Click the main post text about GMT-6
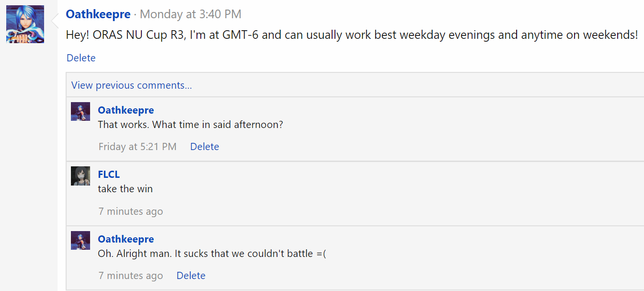Image resolution: width=644 pixels, height=291 pixels. click(352, 35)
